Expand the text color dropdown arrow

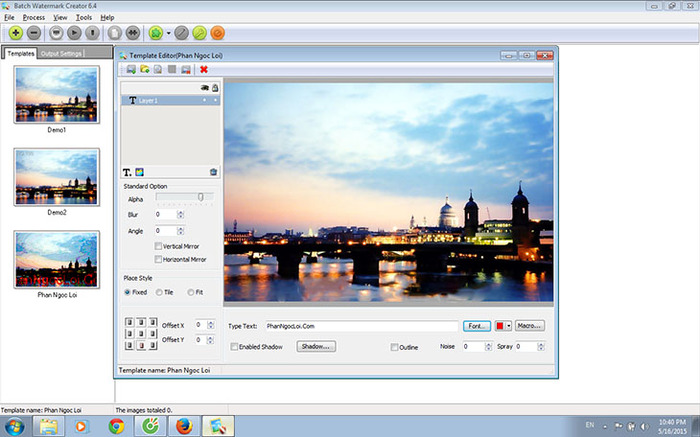pos(509,326)
